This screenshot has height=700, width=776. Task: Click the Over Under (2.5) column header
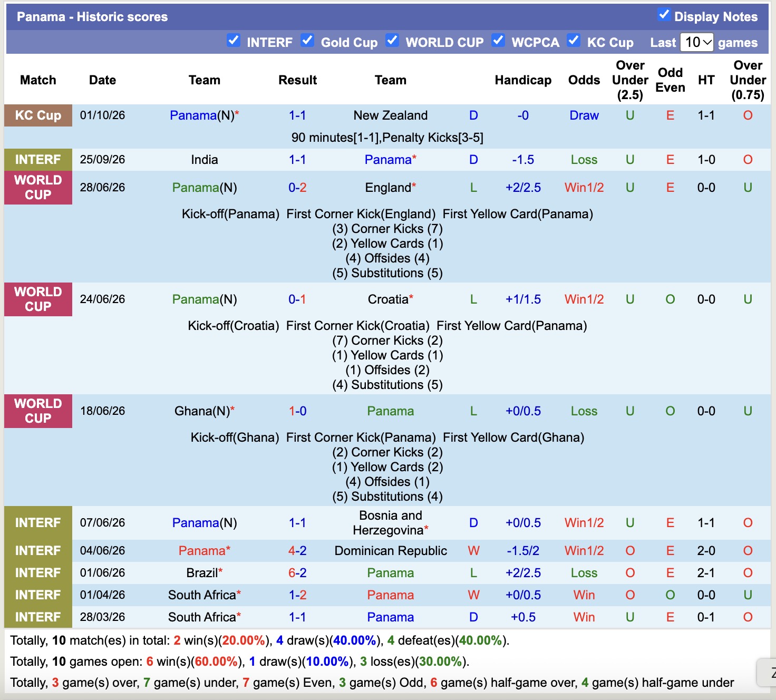(x=630, y=80)
